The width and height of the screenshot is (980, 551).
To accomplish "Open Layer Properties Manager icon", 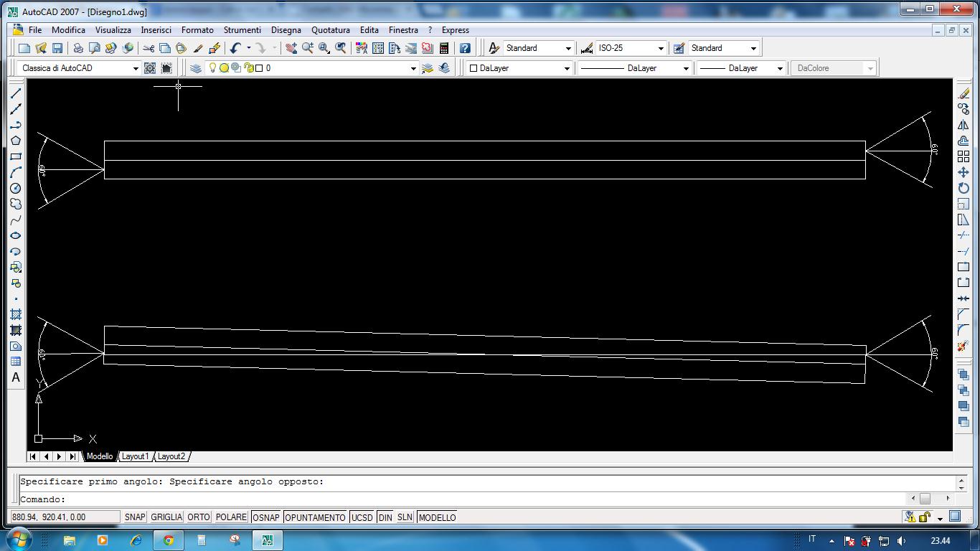I will click(196, 68).
